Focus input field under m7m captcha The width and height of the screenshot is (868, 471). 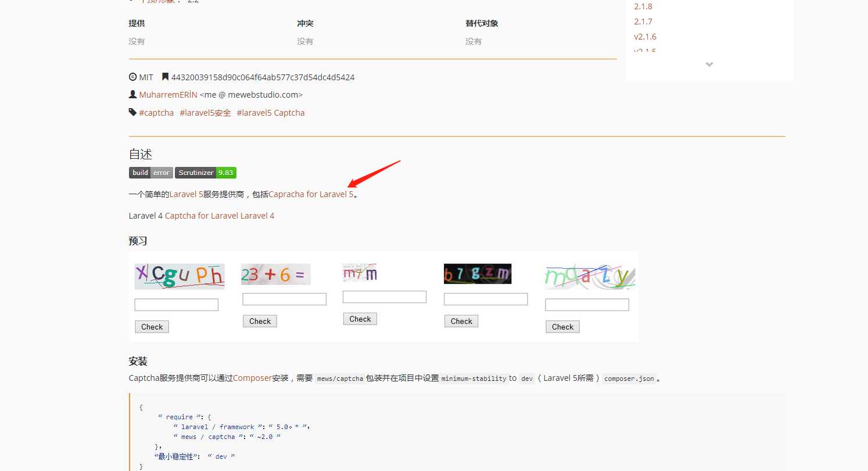point(385,297)
